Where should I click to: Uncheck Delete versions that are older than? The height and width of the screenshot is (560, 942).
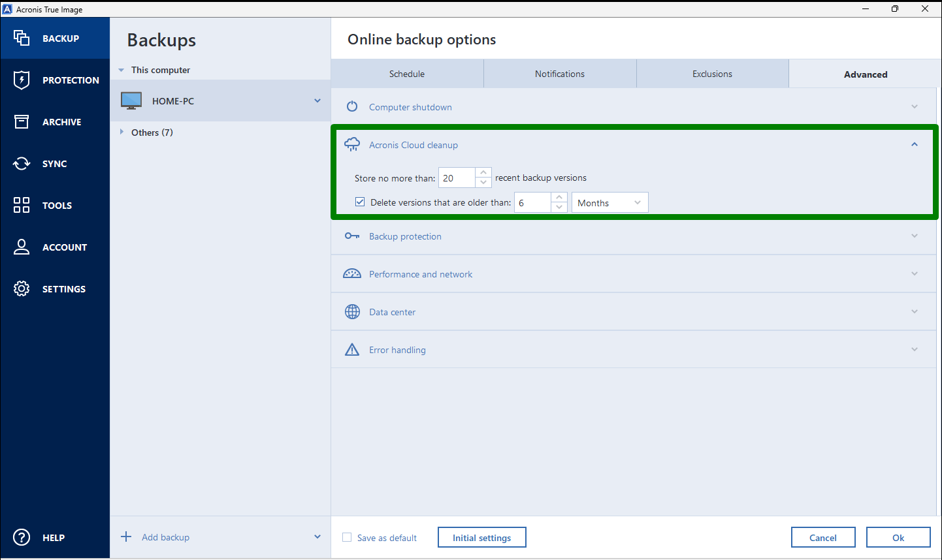tap(360, 202)
